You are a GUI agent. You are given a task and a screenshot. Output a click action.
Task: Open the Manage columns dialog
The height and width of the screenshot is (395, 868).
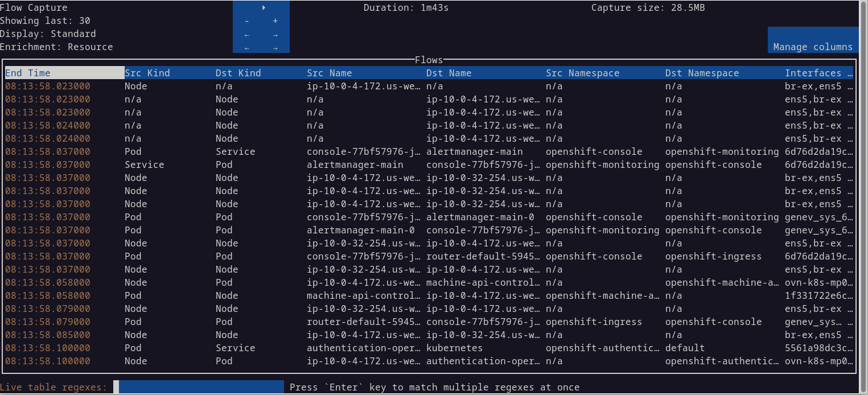click(813, 47)
